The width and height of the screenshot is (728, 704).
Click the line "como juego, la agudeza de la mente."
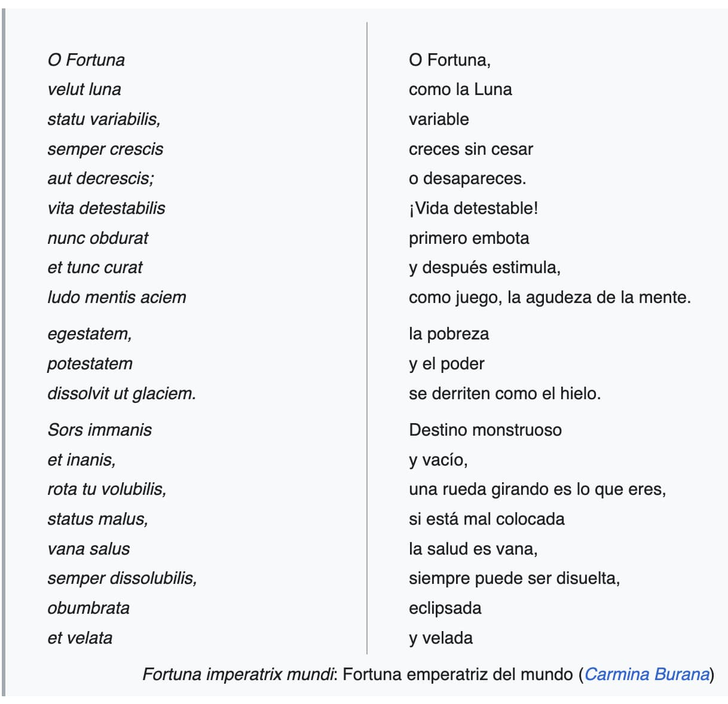click(x=550, y=297)
